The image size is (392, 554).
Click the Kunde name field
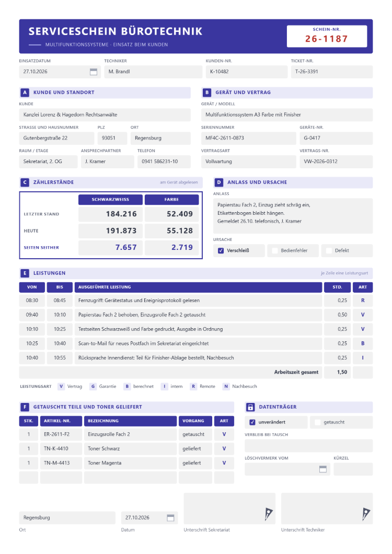105,115
